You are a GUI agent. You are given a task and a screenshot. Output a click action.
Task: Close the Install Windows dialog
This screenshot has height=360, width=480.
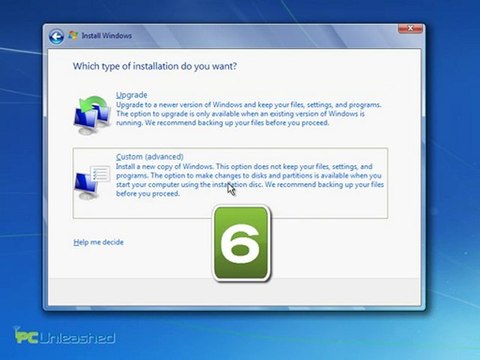410,29
